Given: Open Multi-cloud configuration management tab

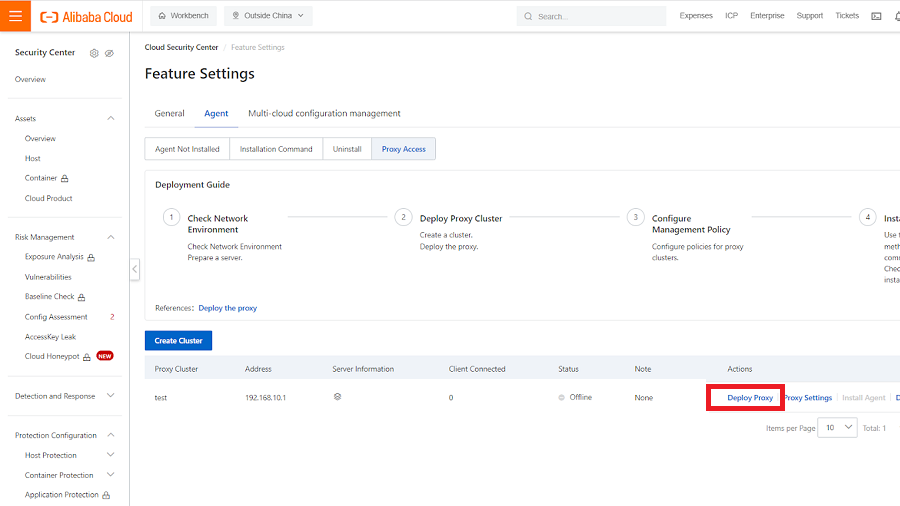Looking at the screenshot, I should tap(324, 113).
